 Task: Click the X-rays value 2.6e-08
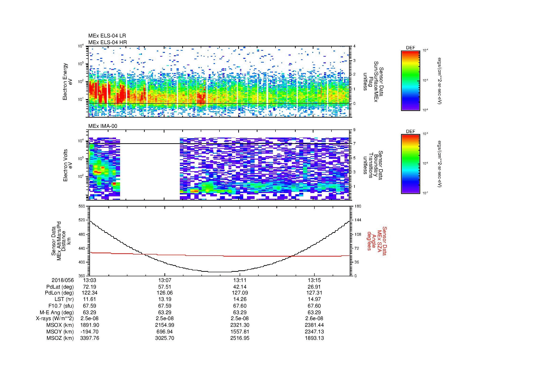(x=314, y=318)
